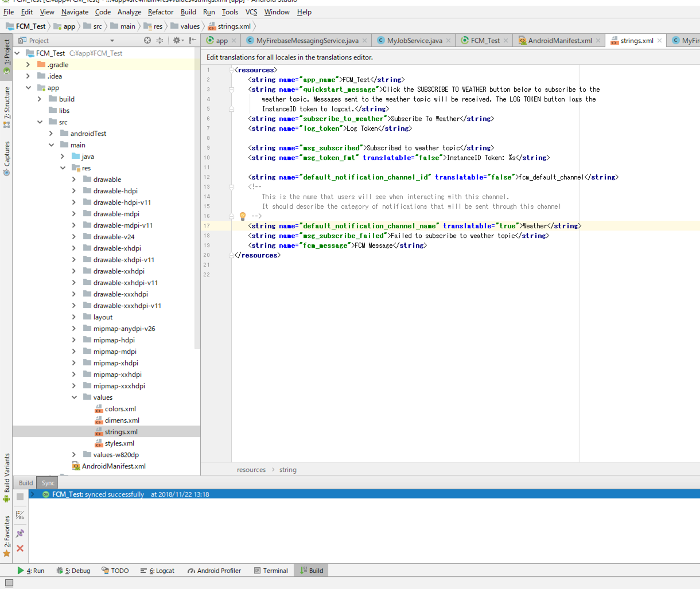
Task: Expand the java folder
Action: pyautogui.click(x=63, y=157)
